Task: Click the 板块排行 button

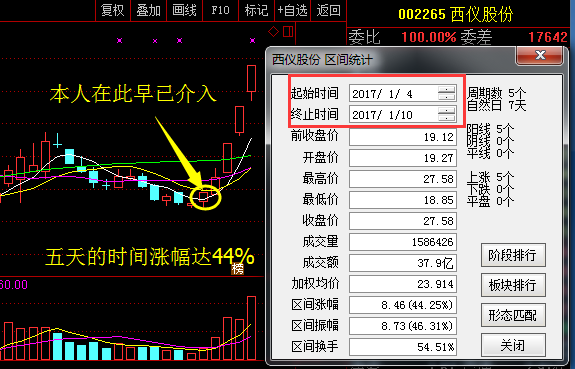Action: [x=513, y=285]
